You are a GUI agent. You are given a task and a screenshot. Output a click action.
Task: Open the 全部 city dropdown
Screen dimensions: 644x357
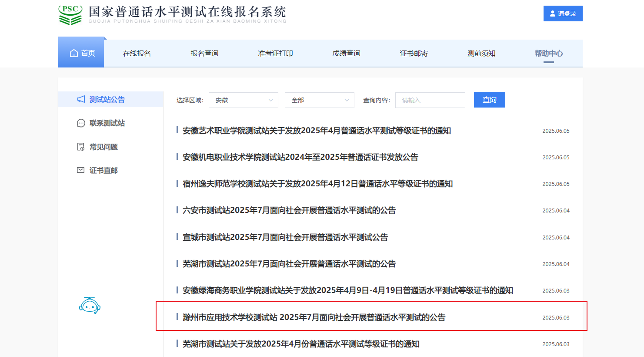click(320, 100)
